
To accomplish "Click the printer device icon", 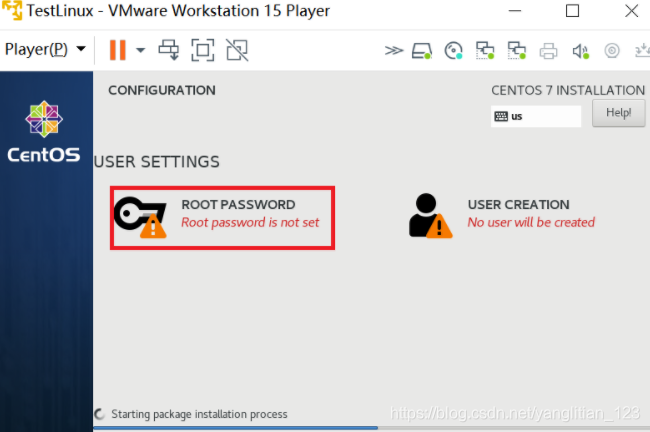I will 548,51.
